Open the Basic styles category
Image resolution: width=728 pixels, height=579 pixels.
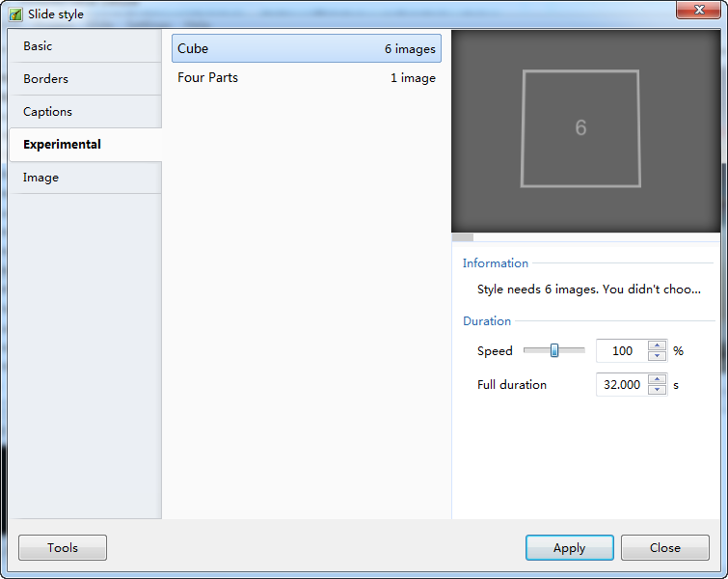pos(85,46)
